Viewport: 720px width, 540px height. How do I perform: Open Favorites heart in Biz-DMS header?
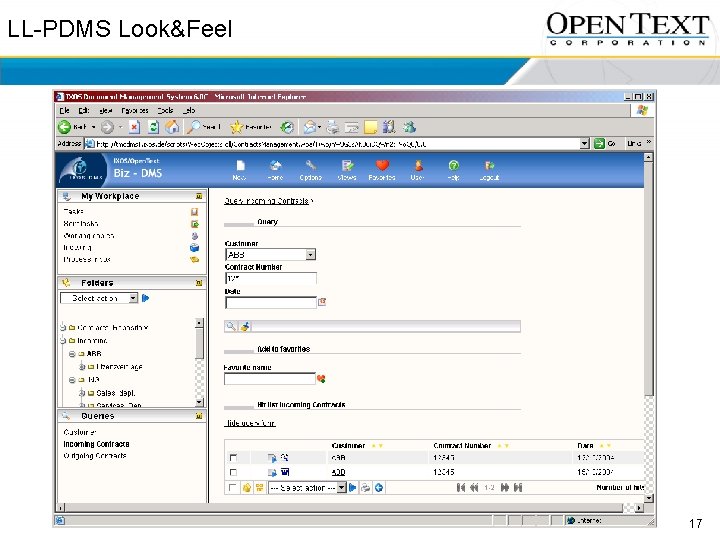coord(382,165)
